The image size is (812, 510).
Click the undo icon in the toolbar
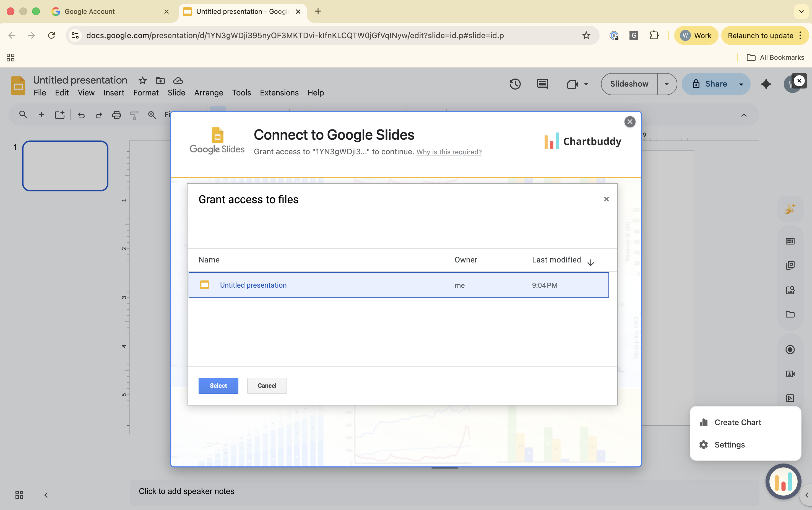[81, 115]
